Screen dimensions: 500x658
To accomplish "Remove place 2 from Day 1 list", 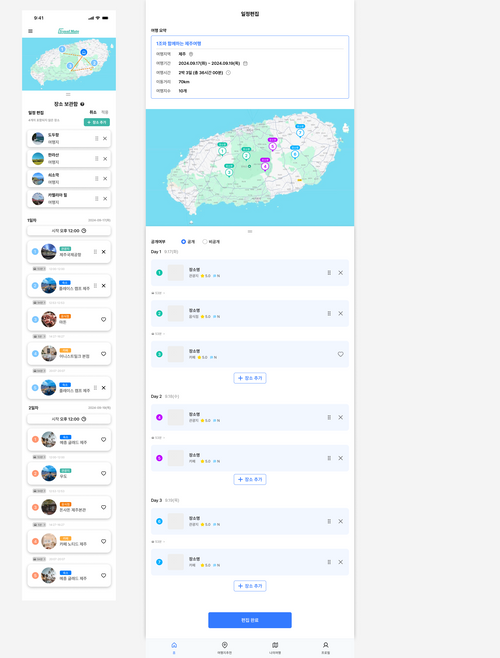I will [x=340, y=313].
